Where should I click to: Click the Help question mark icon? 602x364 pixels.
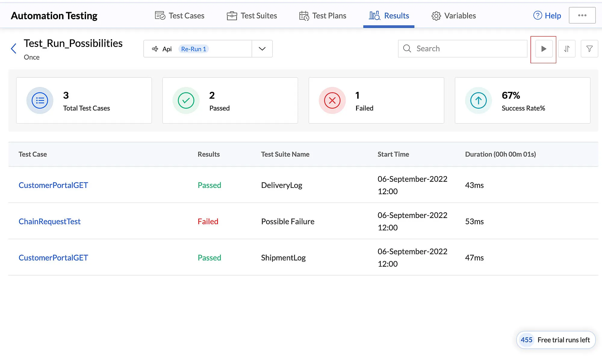coord(538,15)
